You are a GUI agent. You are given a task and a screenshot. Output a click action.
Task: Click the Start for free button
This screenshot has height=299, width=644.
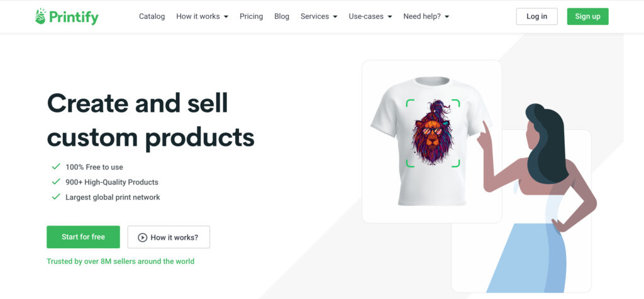[x=84, y=237]
